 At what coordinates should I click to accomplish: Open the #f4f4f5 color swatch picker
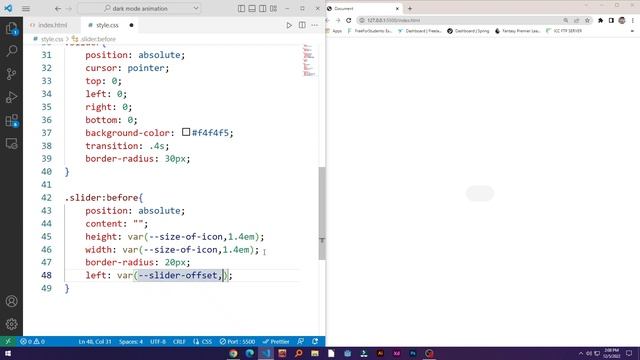point(186,132)
